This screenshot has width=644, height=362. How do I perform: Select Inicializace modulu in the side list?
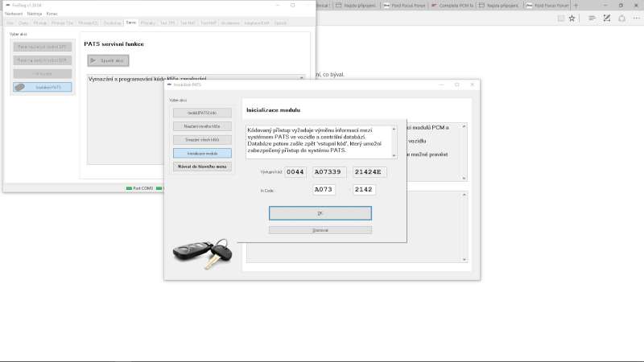click(x=202, y=153)
